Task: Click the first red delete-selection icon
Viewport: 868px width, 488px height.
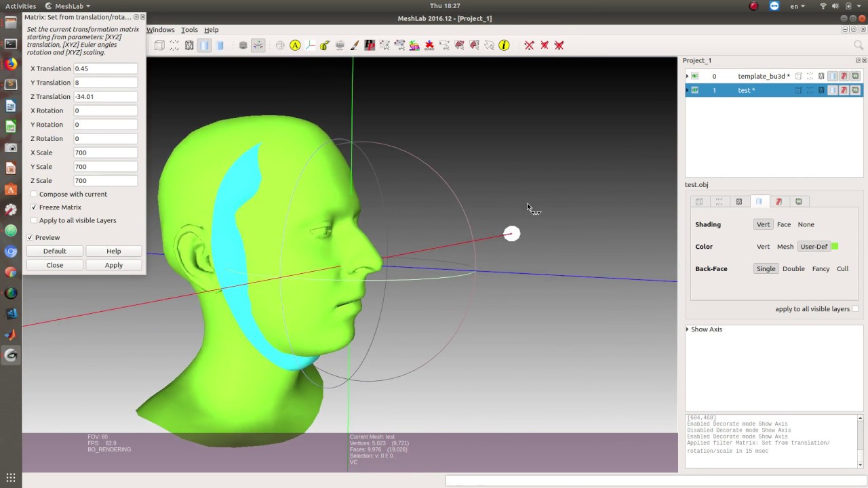Action: pos(529,45)
